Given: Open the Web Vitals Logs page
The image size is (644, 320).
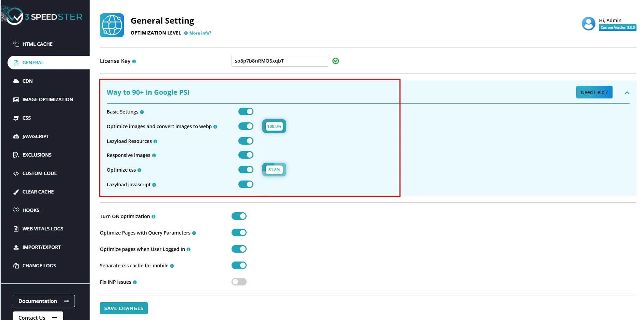Looking at the screenshot, I should [43, 229].
